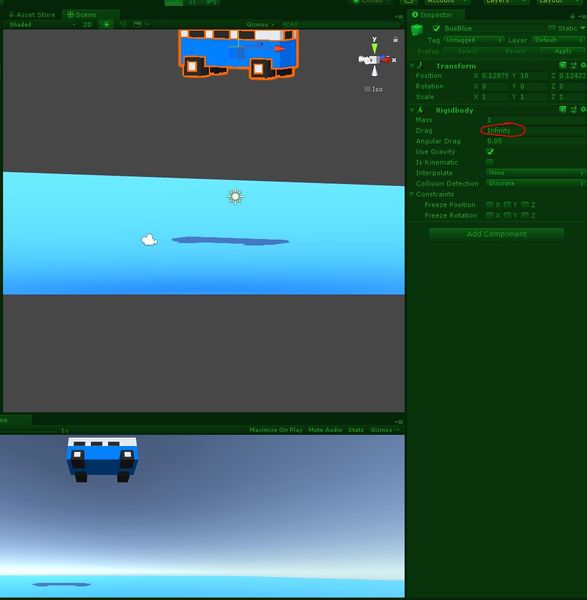Click the scene view lock icon
Image resolution: width=587 pixels, height=600 pixels.
(x=395, y=39)
